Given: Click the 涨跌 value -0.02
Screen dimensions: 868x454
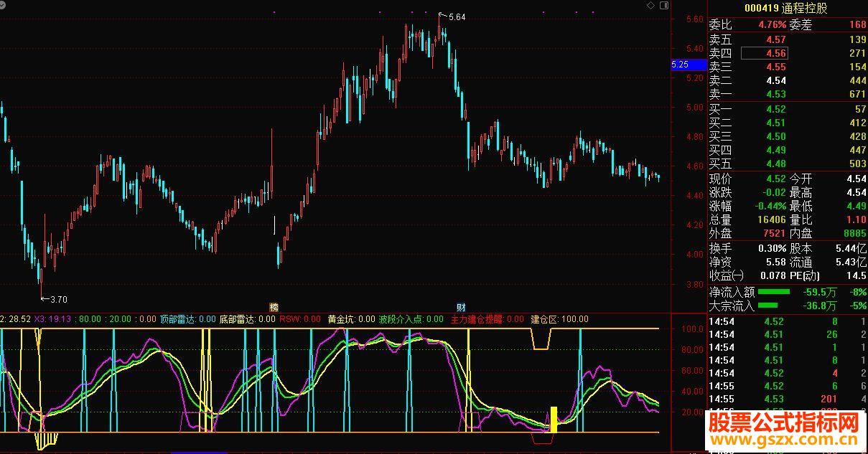Looking at the screenshot, I should (773, 192).
